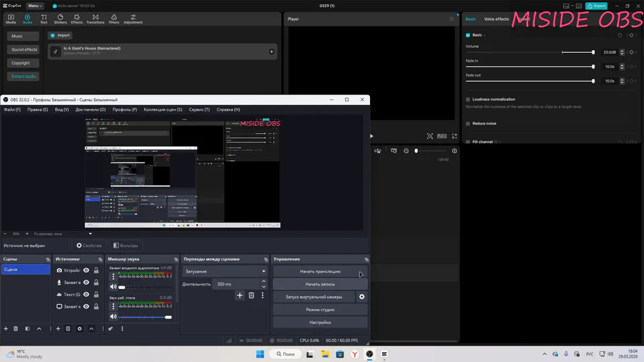Open Adjustment panel in CapCut

click(x=133, y=19)
